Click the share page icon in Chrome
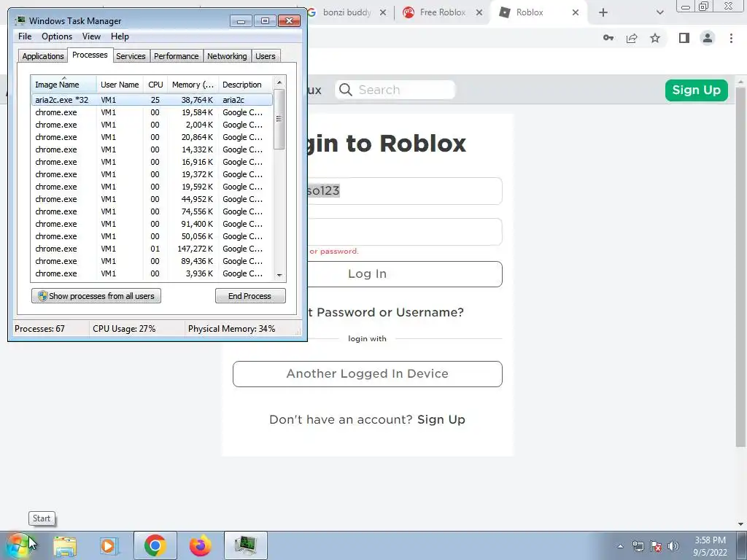747x560 pixels. (632, 38)
